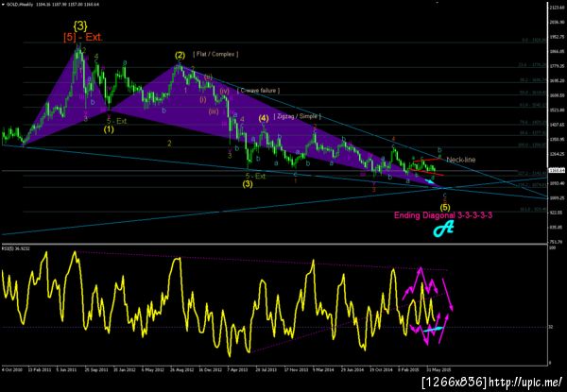Screen dimensions: 567x392
Task: Click the highlighted current price tag on axis
Action: pyautogui.click(x=557, y=170)
